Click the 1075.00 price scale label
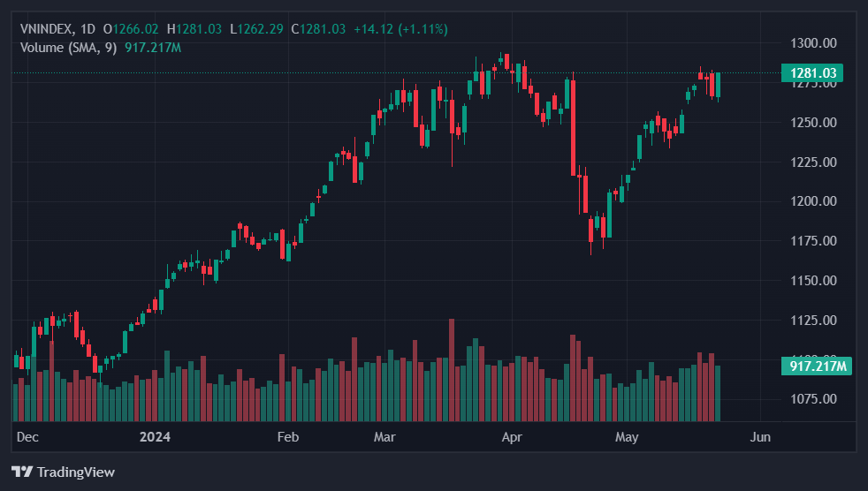The height and width of the screenshot is (491, 868). click(x=811, y=399)
